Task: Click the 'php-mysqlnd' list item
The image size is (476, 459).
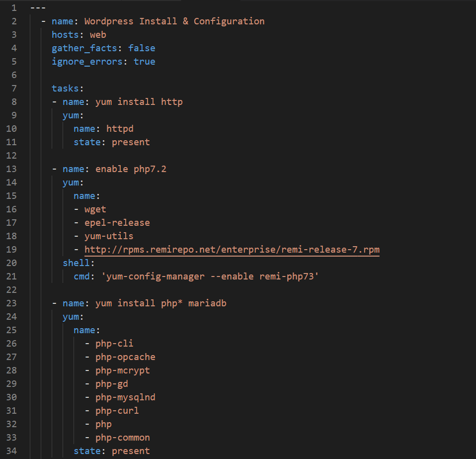Action: click(x=125, y=397)
